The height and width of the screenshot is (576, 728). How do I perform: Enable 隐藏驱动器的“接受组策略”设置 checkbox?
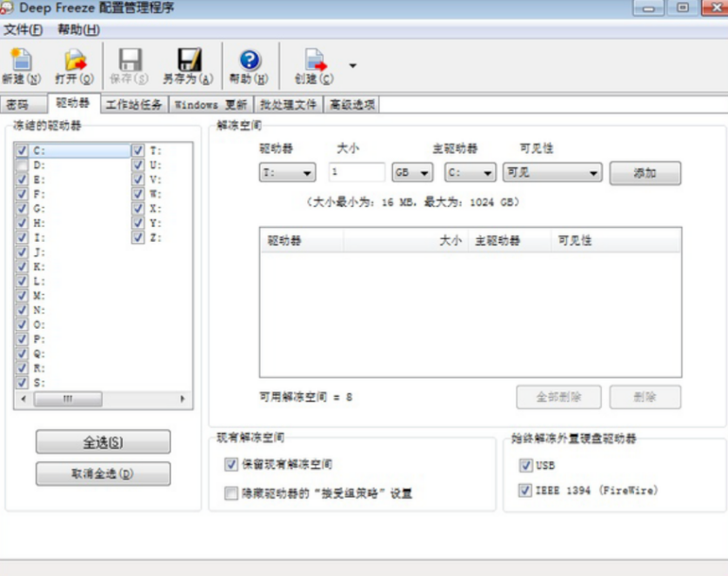point(230,492)
